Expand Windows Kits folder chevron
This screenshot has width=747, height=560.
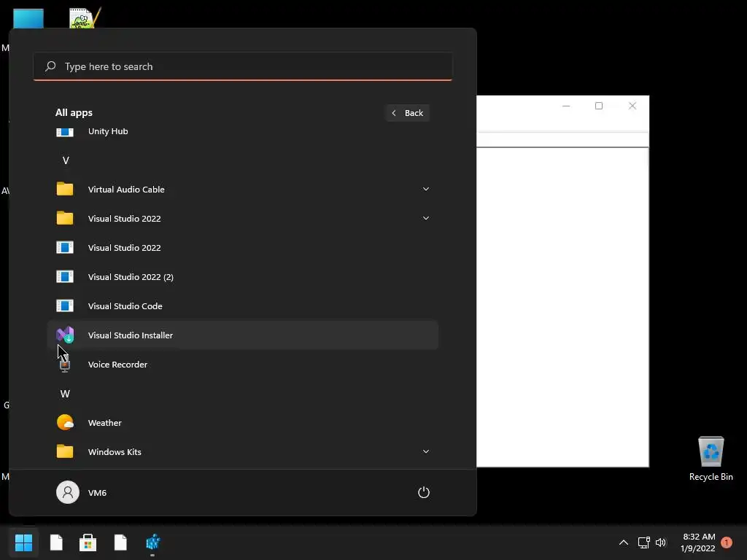point(426,451)
